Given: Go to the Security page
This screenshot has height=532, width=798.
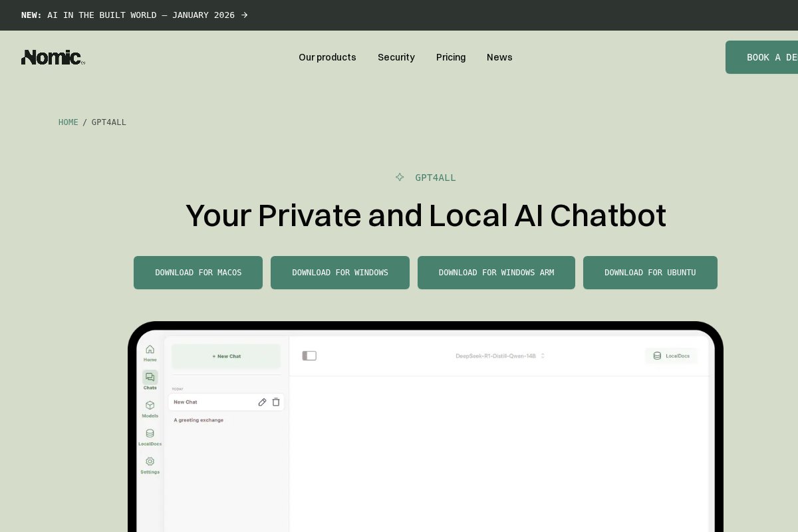Looking at the screenshot, I should (396, 57).
